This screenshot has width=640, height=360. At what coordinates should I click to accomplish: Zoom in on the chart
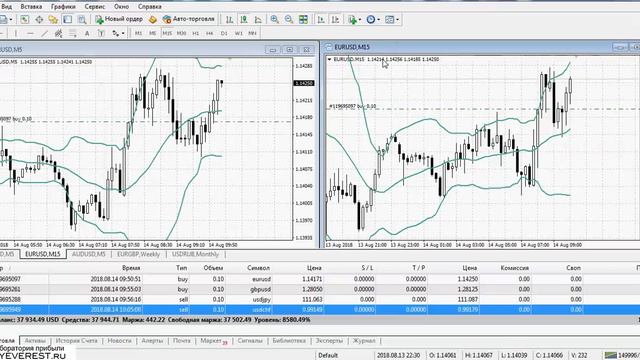[274, 19]
